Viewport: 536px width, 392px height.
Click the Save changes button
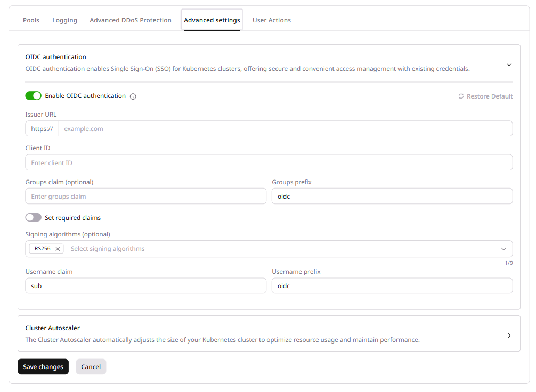(43, 367)
